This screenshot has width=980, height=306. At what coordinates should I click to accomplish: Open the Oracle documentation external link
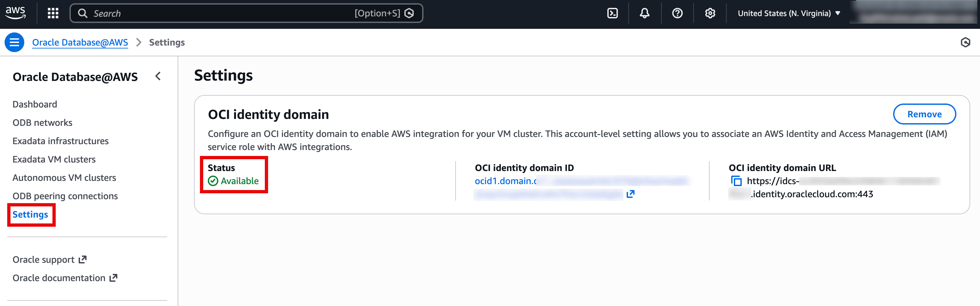[65, 278]
